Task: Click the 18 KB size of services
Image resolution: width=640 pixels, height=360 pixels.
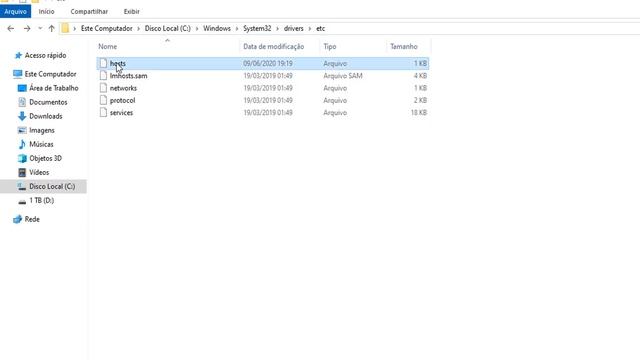Action: tap(419, 113)
